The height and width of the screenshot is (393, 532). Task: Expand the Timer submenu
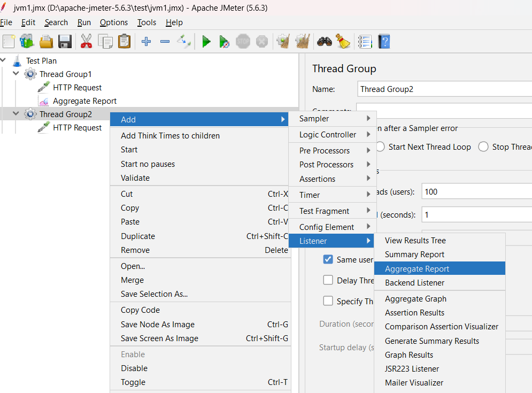point(332,195)
